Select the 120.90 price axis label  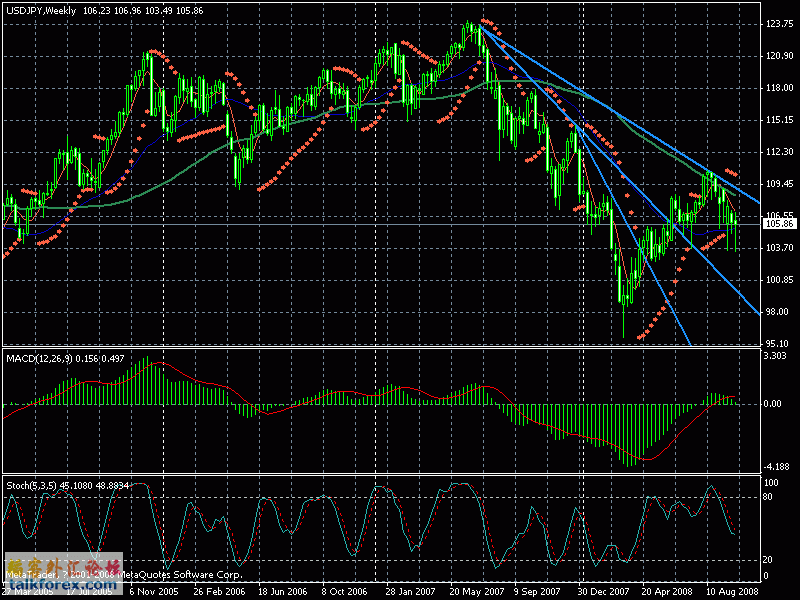(780, 56)
